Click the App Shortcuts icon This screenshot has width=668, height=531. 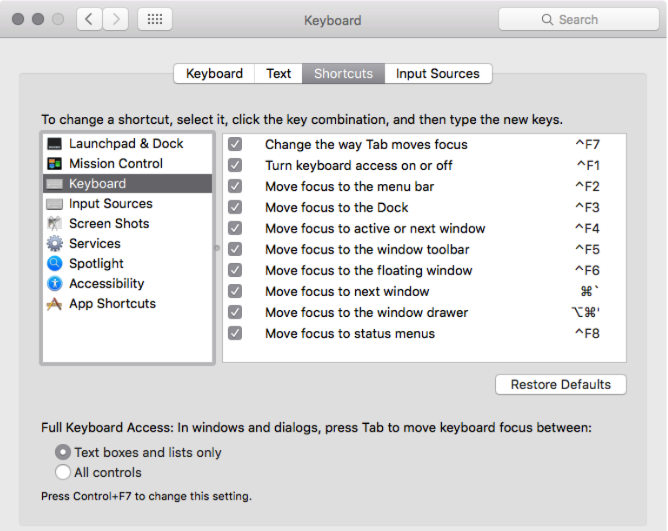55,303
